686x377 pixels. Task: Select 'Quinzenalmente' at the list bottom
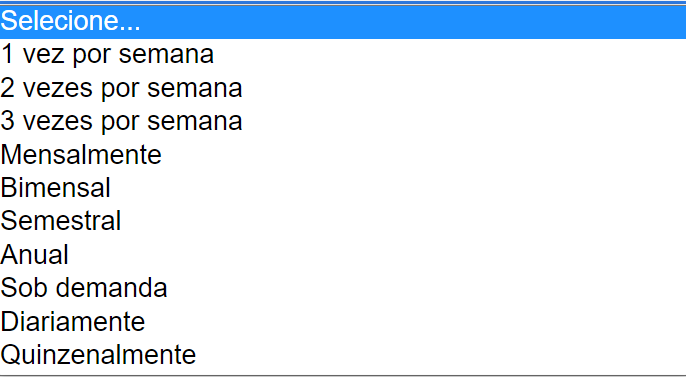coord(343,354)
